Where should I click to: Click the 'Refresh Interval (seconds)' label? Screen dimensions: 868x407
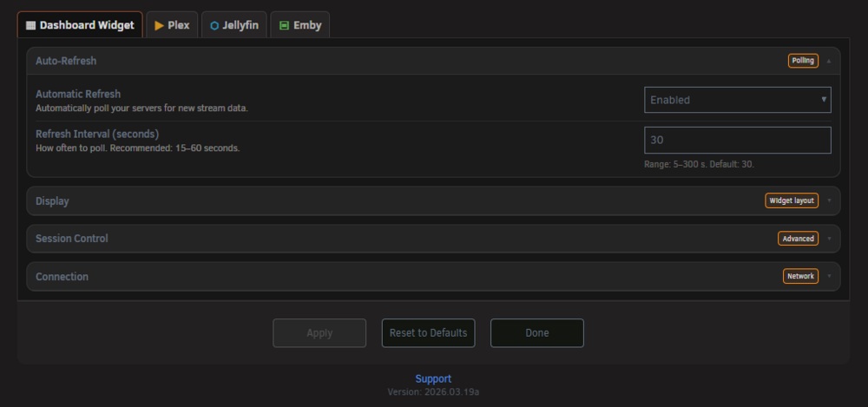(x=97, y=134)
